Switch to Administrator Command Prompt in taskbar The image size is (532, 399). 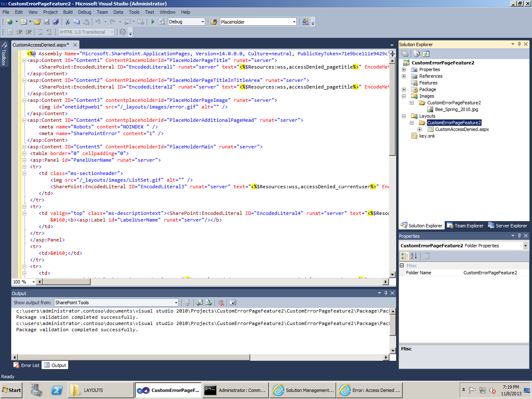pos(235,390)
